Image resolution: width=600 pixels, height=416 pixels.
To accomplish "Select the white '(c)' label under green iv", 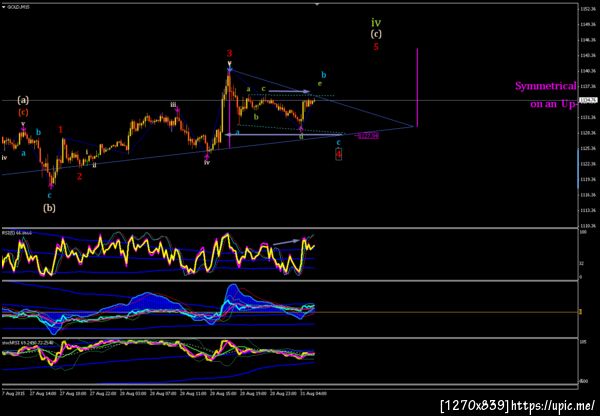I will pyautogui.click(x=376, y=34).
